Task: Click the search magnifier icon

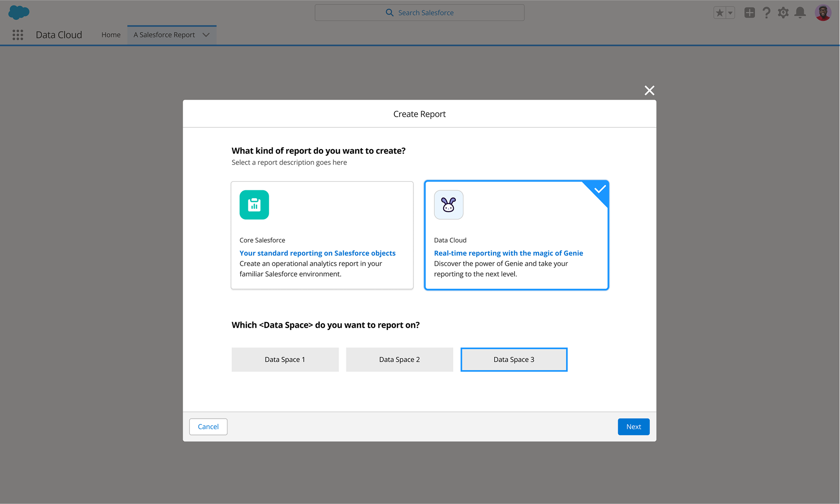Action: (389, 13)
